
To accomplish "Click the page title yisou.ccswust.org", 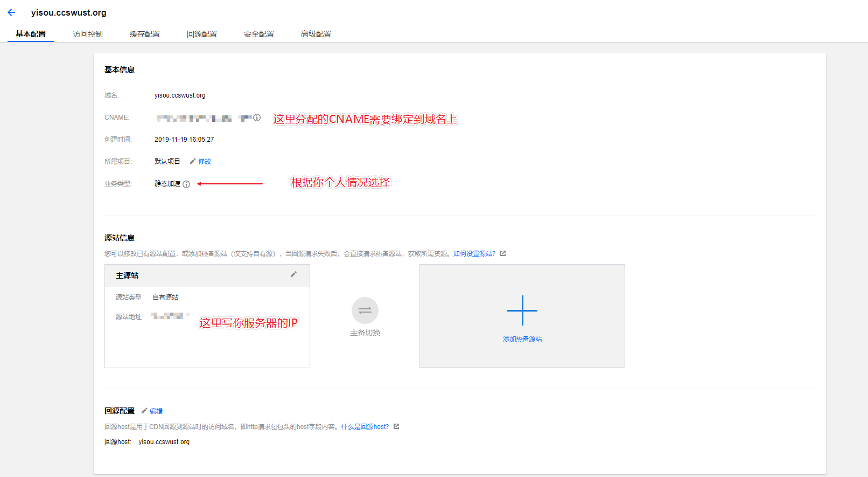I will [68, 12].
